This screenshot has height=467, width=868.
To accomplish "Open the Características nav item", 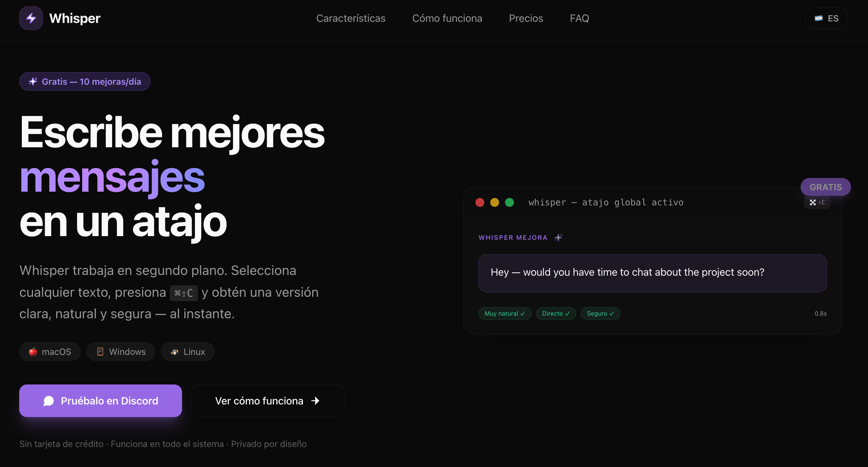I will [351, 18].
